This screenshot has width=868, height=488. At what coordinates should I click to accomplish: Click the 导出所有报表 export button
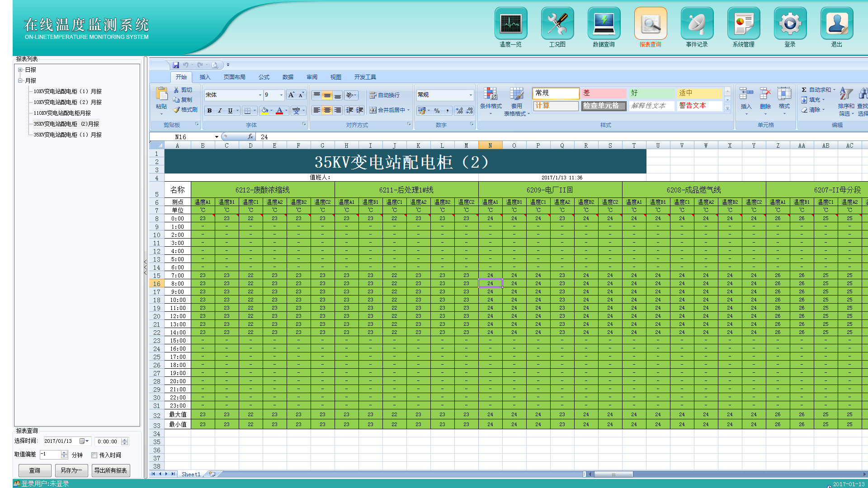[110, 470]
